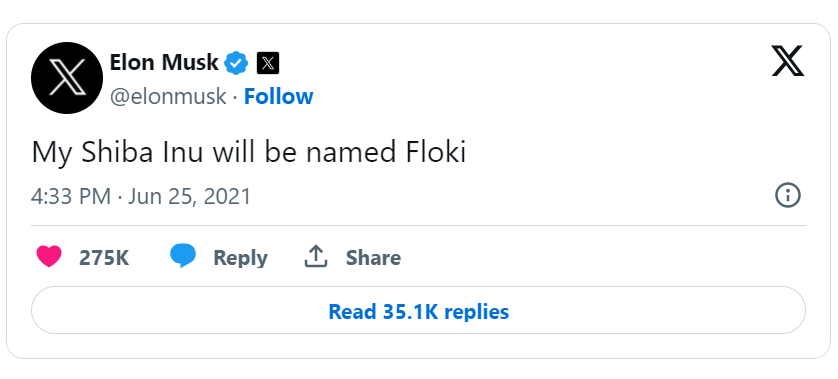Click the 4:33 PM time text
Viewport: 838px width, 379px height.
pyautogui.click(x=71, y=196)
